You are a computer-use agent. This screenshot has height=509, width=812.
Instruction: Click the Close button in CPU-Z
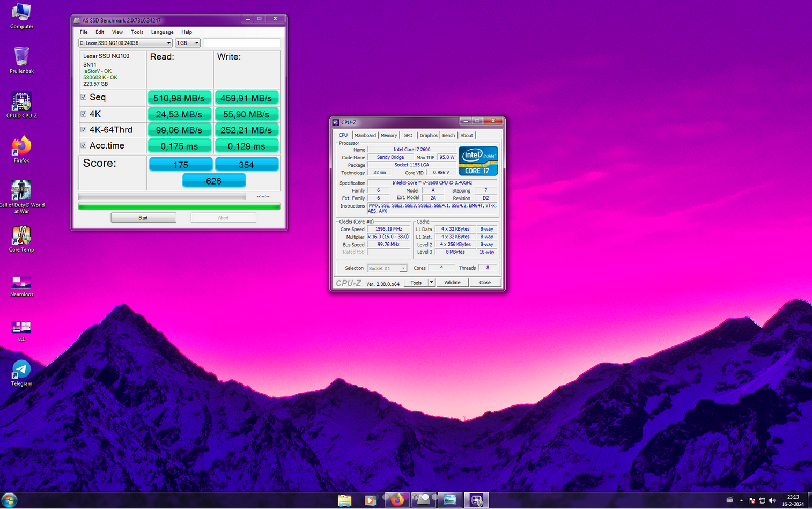(485, 283)
